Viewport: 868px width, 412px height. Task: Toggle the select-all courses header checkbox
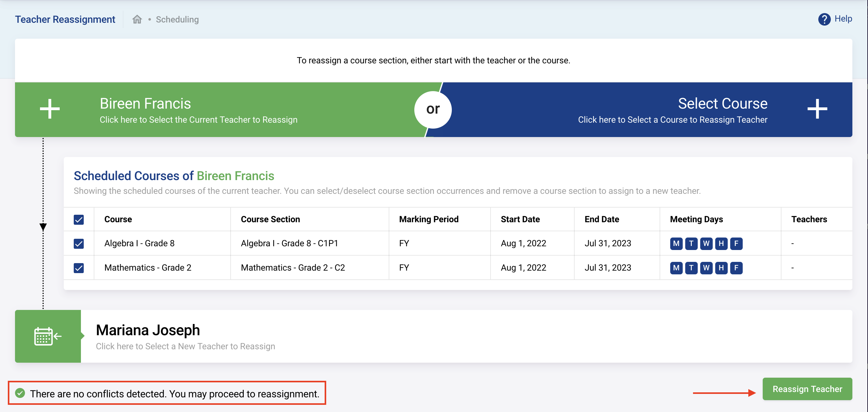pos(78,219)
